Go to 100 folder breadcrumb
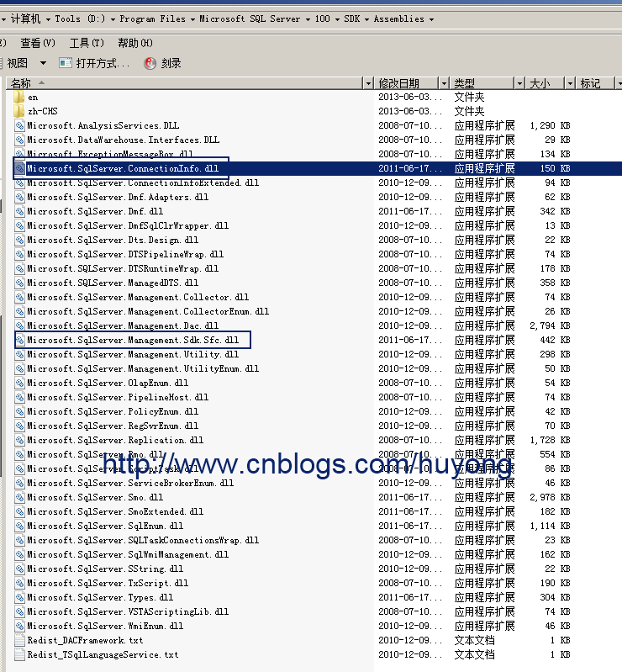Viewport: 622px width, 672px height. (323, 19)
